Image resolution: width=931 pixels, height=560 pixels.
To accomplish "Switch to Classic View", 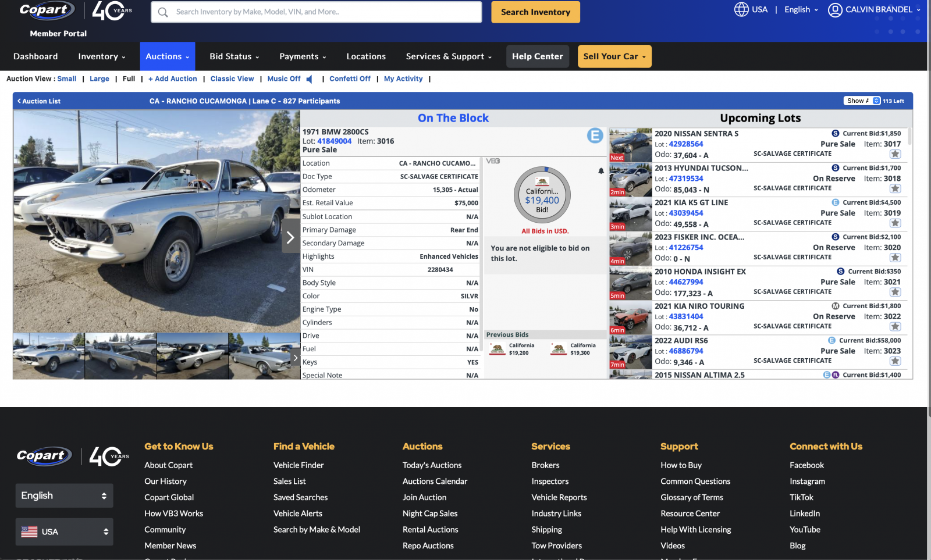I will (232, 79).
